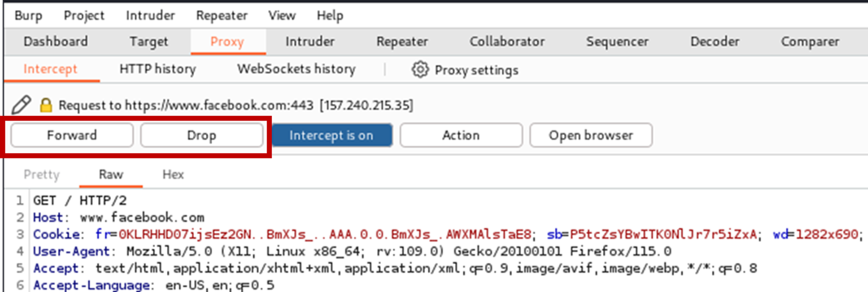Viewport: 868px width, 292px height.
Task: Open the Decoder tab
Action: (x=715, y=42)
